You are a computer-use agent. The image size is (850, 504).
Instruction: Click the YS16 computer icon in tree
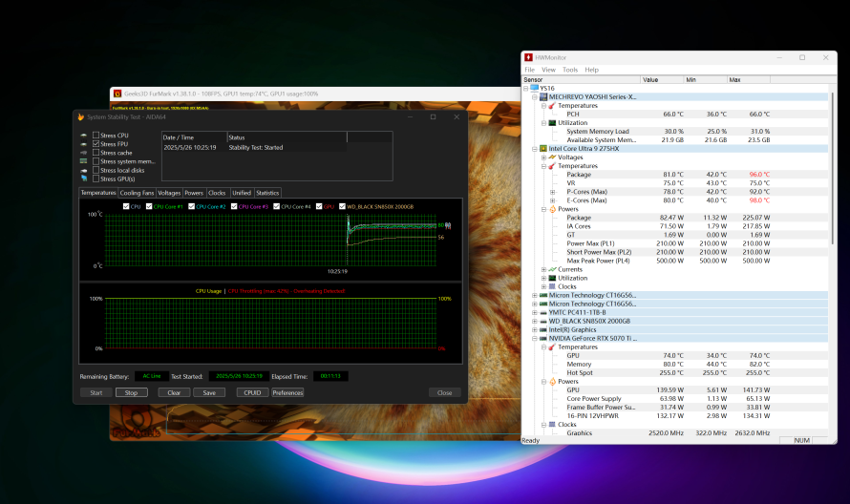(534, 88)
